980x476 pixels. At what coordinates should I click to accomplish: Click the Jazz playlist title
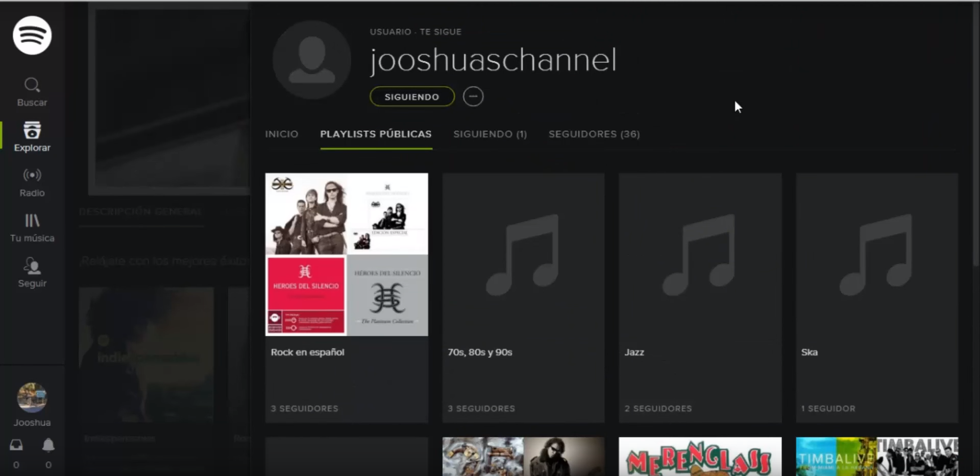coord(634,352)
